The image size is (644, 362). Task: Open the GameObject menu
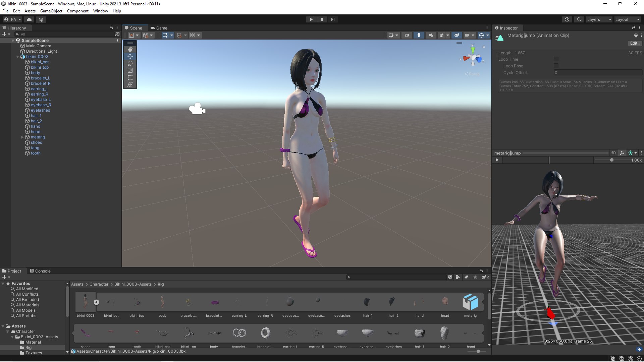point(51,11)
